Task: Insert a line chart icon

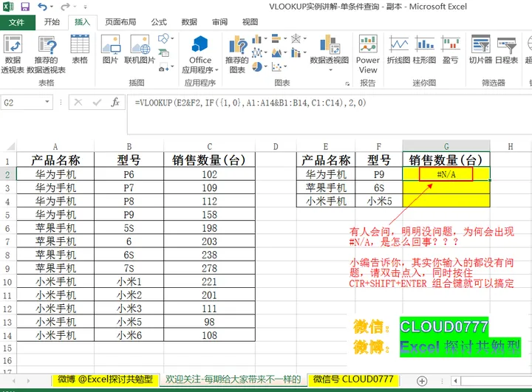Action: [257, 53]
